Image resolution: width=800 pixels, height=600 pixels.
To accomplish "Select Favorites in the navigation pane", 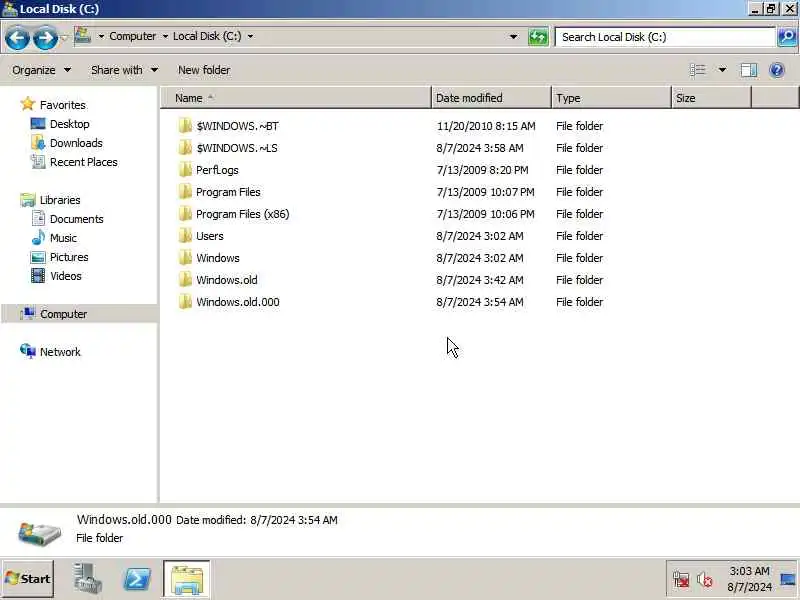I will (x=62, y=105).
